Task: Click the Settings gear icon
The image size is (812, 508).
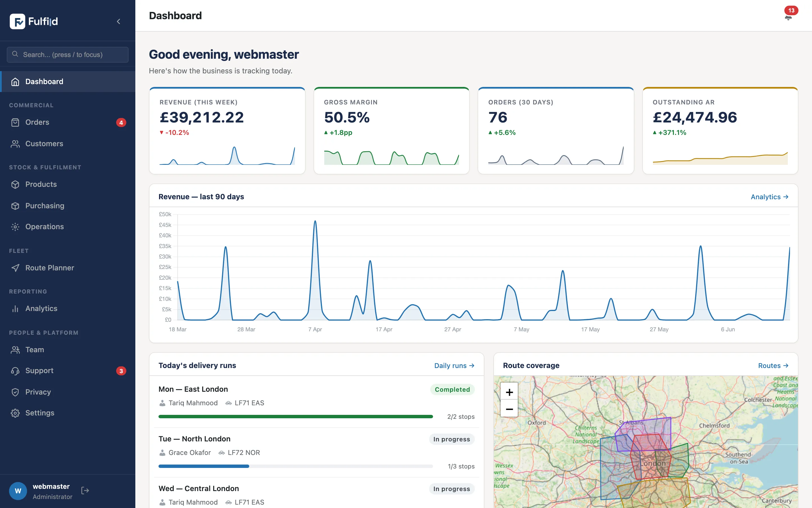Action: [x=15, y=413]
